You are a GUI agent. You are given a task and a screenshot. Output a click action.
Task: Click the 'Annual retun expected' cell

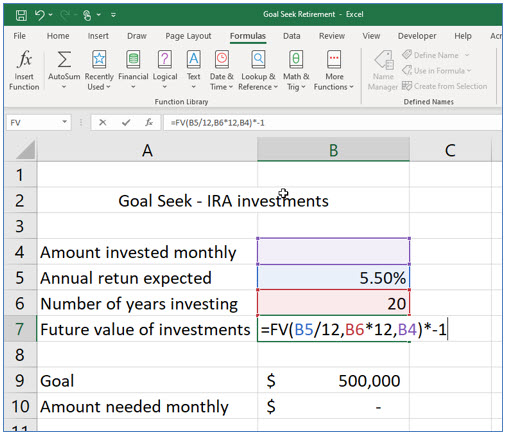click(x=147, y=278)
